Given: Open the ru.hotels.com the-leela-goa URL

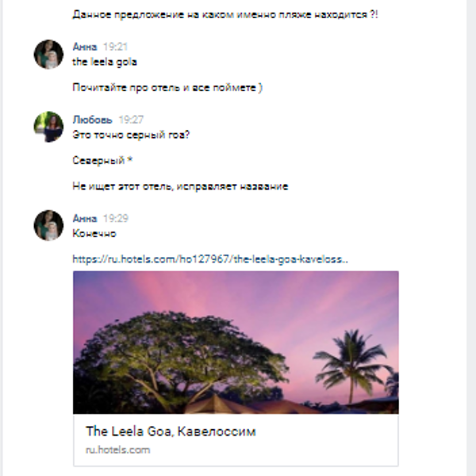Looking at the screenshot, I should click(210, 259).
